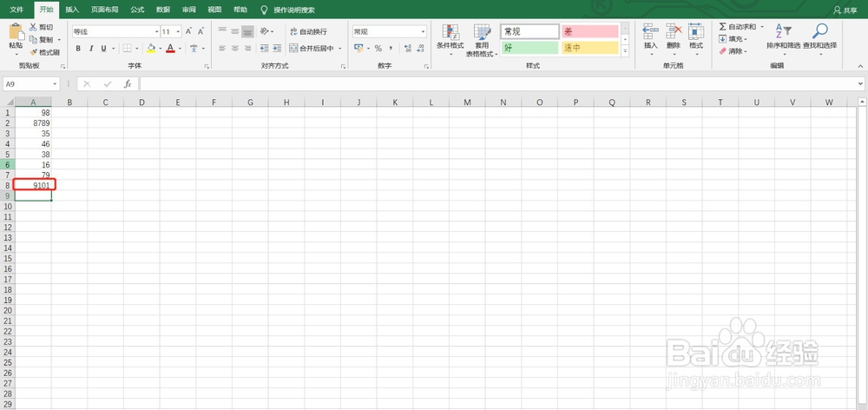Align cell text to the left
The image size is (868, 410).
(x=222, y=49)
